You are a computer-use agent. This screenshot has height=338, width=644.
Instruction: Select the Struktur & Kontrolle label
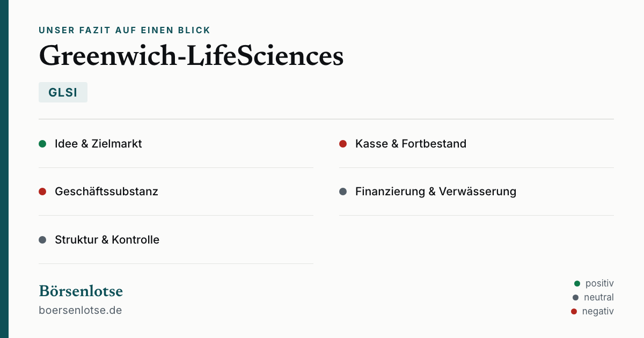(x=107, y=240)
